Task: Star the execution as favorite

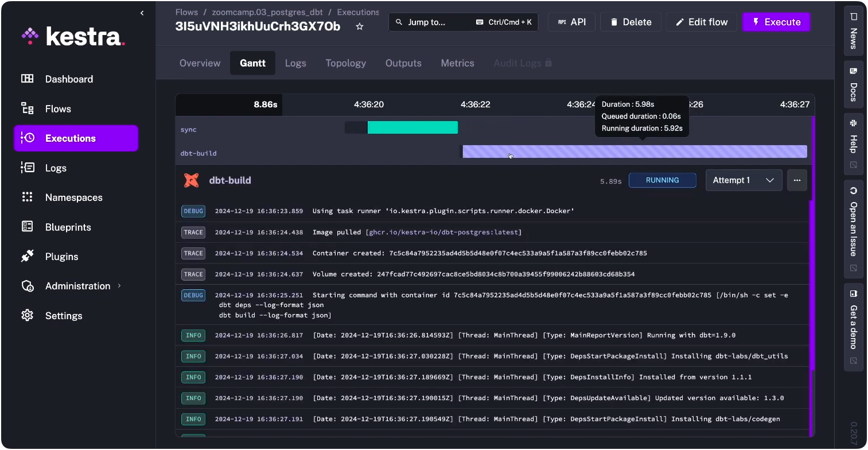Action: (x=360, y=26)
